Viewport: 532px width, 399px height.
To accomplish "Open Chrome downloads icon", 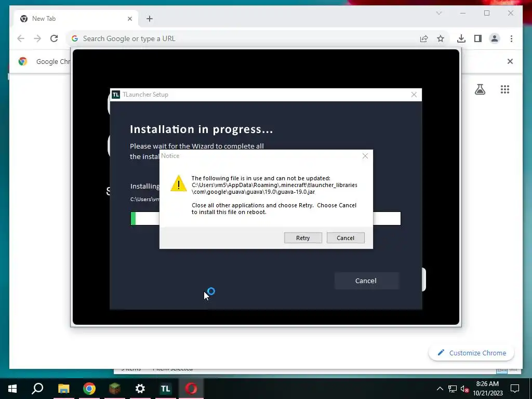I will [461, 38].
